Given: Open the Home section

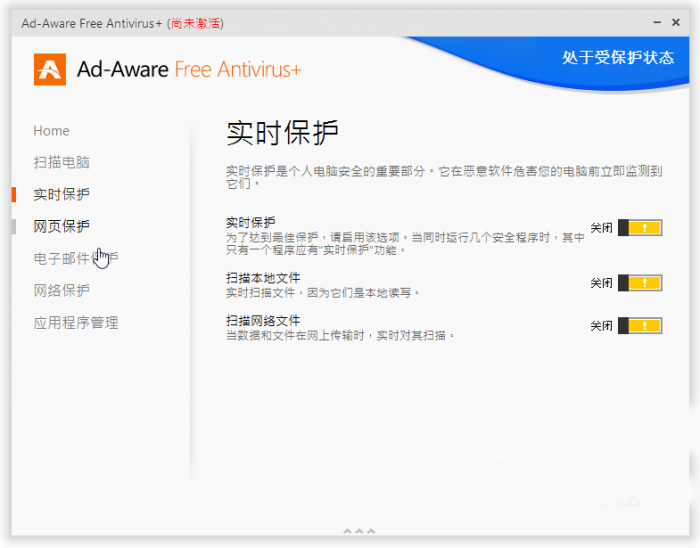Looking at the screenshot, I should (52, 131).
